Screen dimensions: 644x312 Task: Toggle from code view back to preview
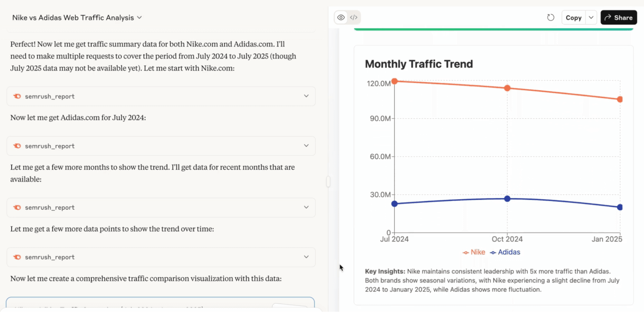341,17
